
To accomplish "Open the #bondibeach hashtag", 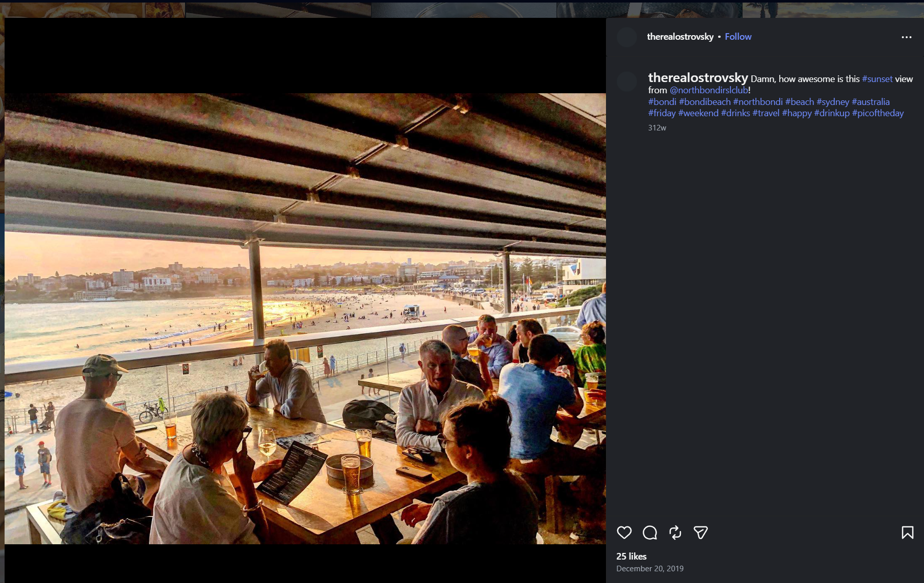I will coord(705,102).
